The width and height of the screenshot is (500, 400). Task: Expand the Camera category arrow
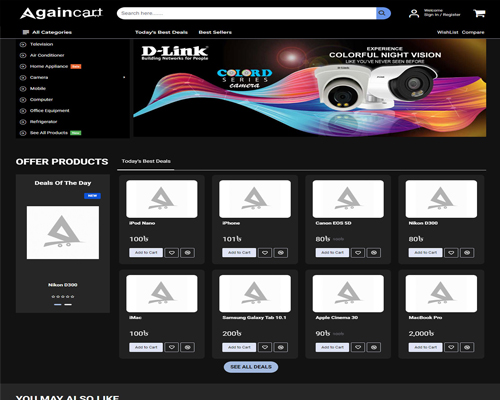tap(124, 77)
